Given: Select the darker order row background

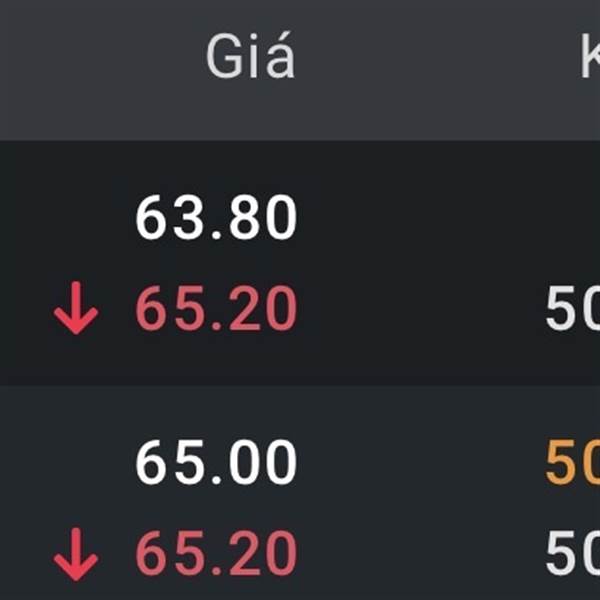Looking at the screenshot, I should click(x=300, y=263).
